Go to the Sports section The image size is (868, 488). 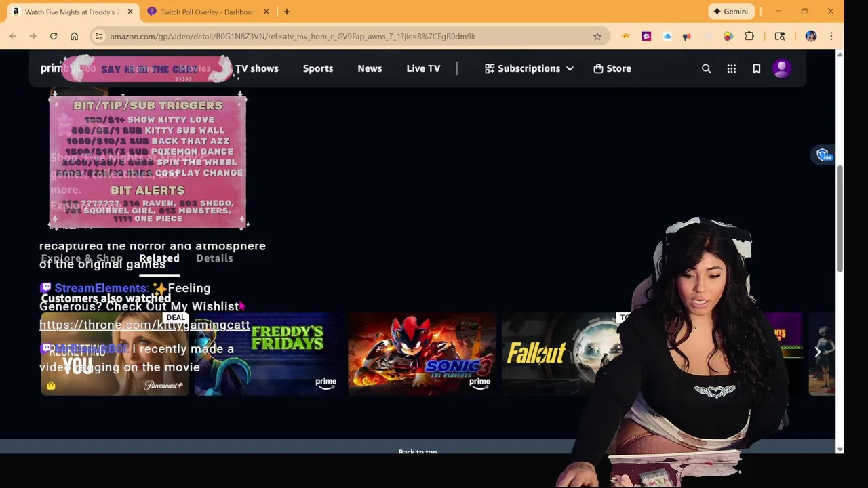pyautogui.click(x=317, y=68)
